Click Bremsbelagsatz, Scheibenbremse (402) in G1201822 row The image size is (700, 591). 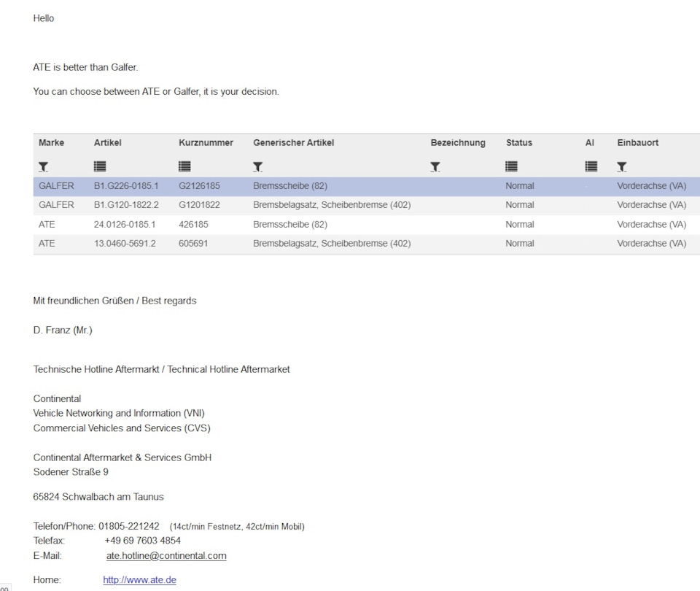coord(332,205)
